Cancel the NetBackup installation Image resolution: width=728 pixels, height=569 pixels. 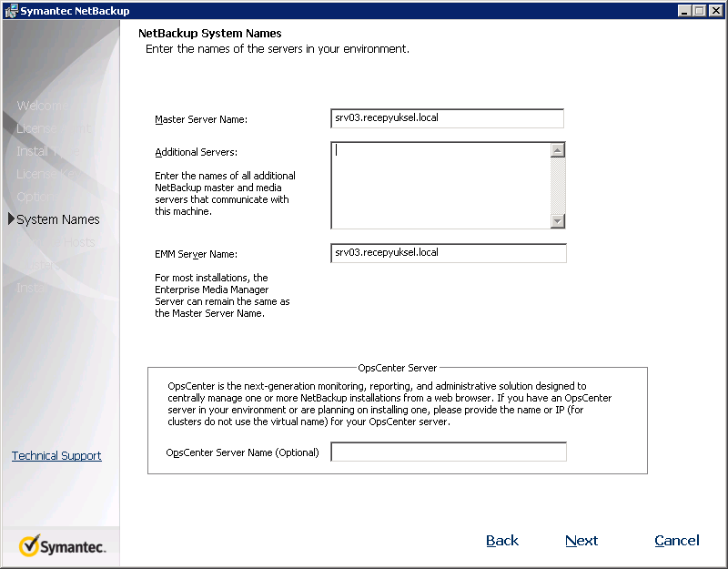pos(677,541)
